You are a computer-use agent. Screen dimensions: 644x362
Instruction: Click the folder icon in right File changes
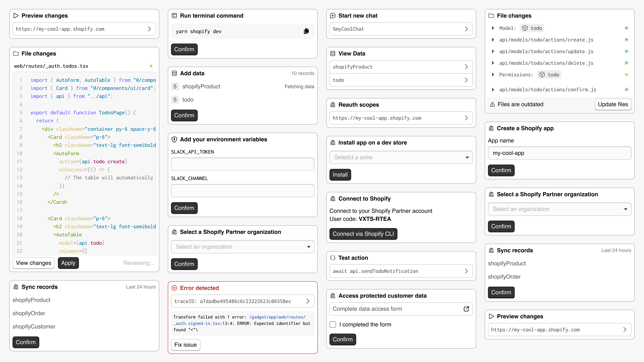tap(491, 15)
